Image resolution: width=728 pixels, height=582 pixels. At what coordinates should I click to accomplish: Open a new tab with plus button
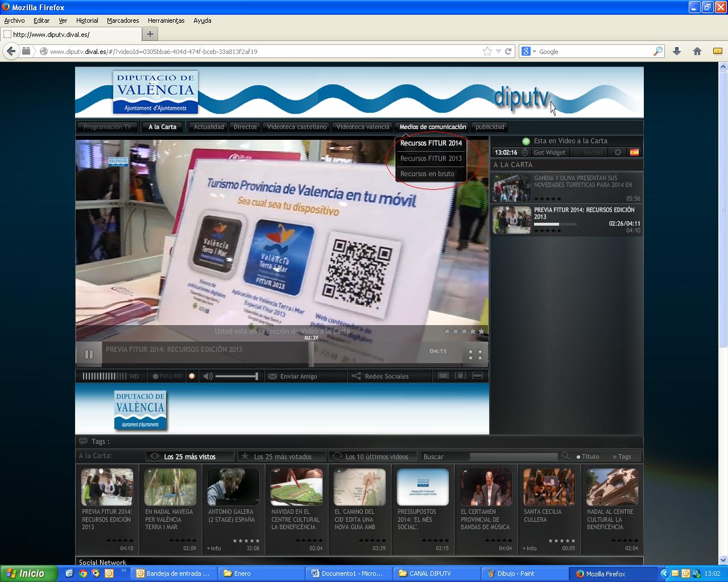(x=150, y=34)
